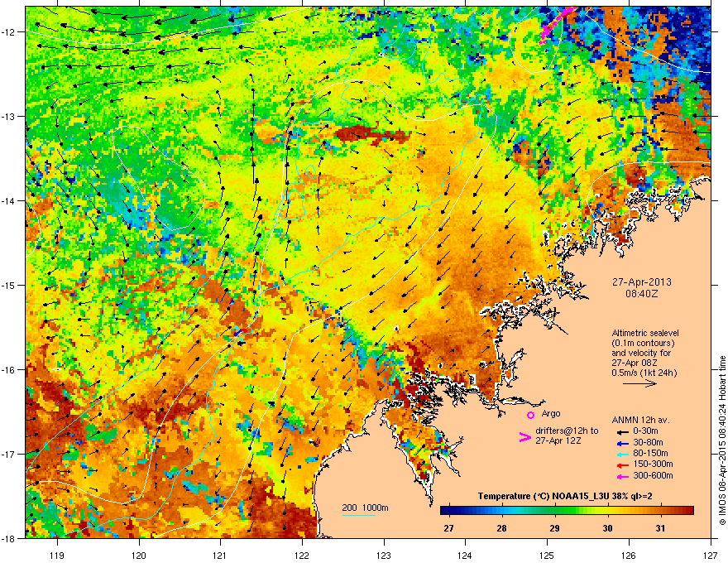The height and width of the screenshot is (563, 728).
Task: Click the blue 30-80m legend arrow
Action: tap(622, 443)
